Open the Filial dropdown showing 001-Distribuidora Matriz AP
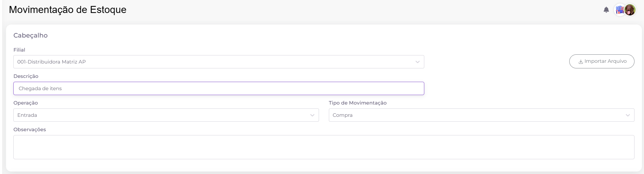 click(x=219, y=62)
